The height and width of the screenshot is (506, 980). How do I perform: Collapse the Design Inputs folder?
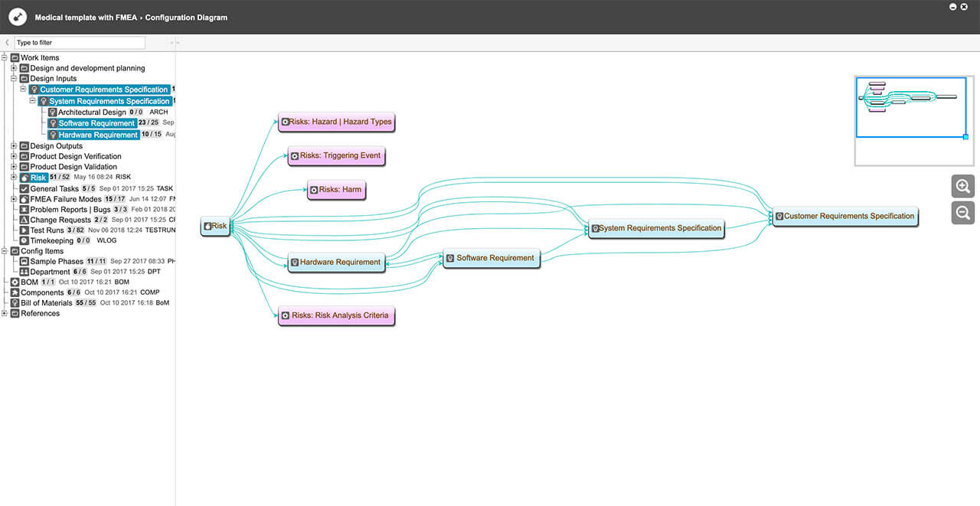click(x=14, y=78)
